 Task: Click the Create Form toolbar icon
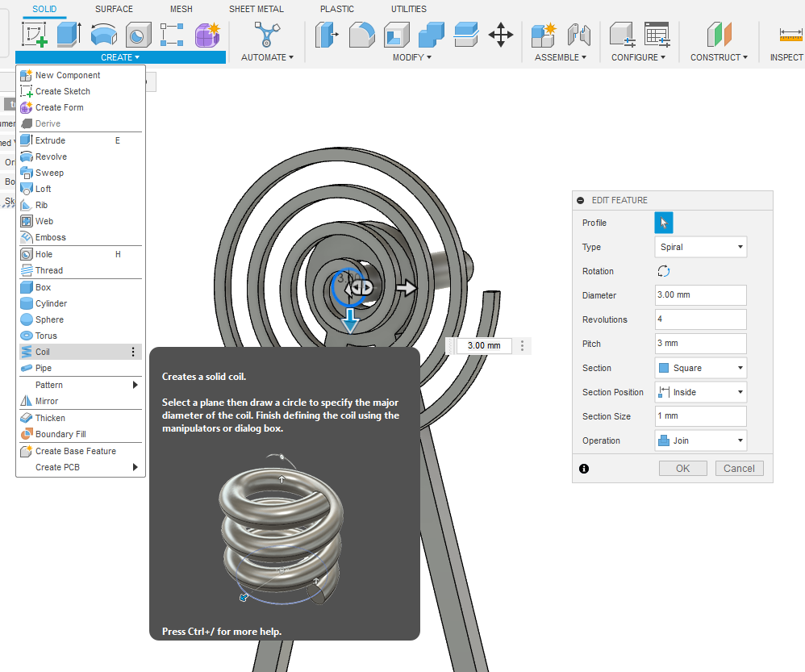tap(207, 35)
